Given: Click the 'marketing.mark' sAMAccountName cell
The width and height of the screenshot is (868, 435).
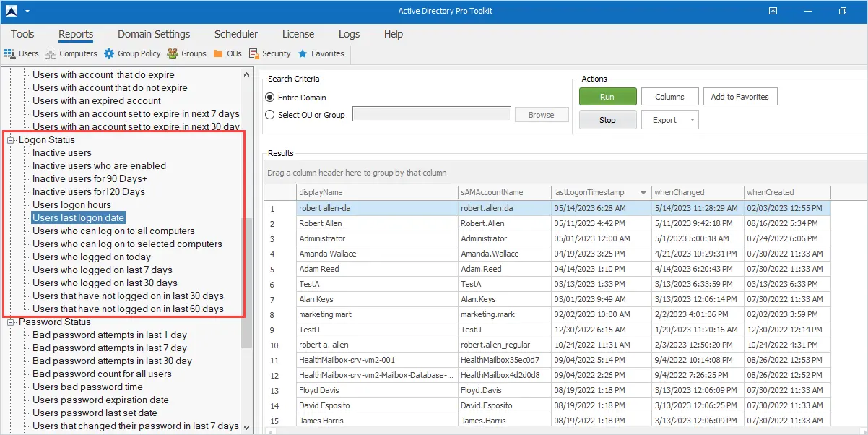Looking at the screenshot, I should coord(503,314).
